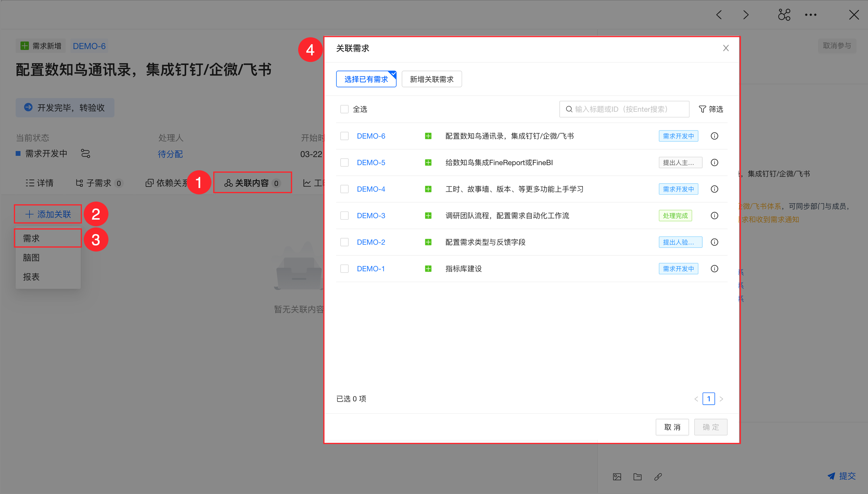The image size is (868, 494).
Task: Click the link icon in comment bar
Action: pos(658,477)
